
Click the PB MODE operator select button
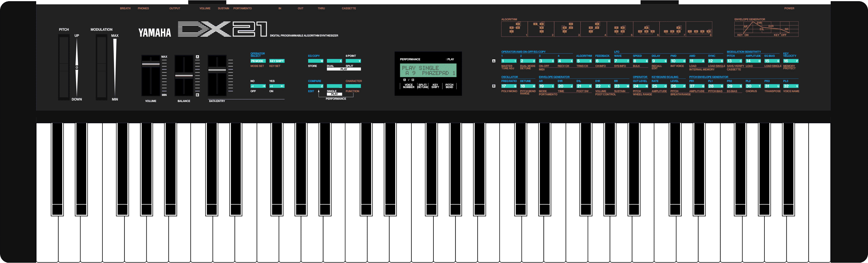click(258, 61)
